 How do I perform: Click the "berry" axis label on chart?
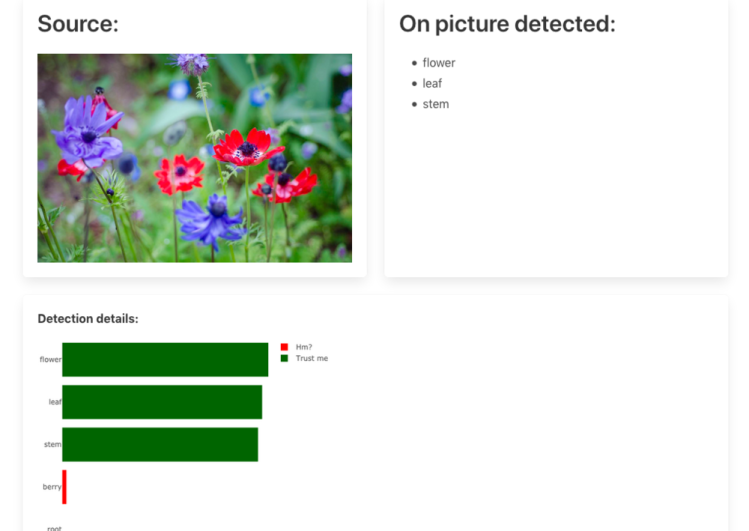point(52,487)
